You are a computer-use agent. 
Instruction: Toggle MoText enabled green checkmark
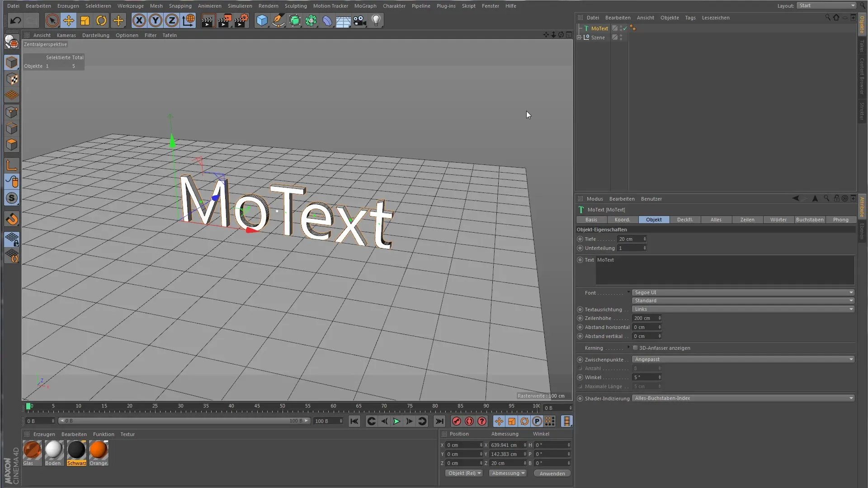click(625, 28)
